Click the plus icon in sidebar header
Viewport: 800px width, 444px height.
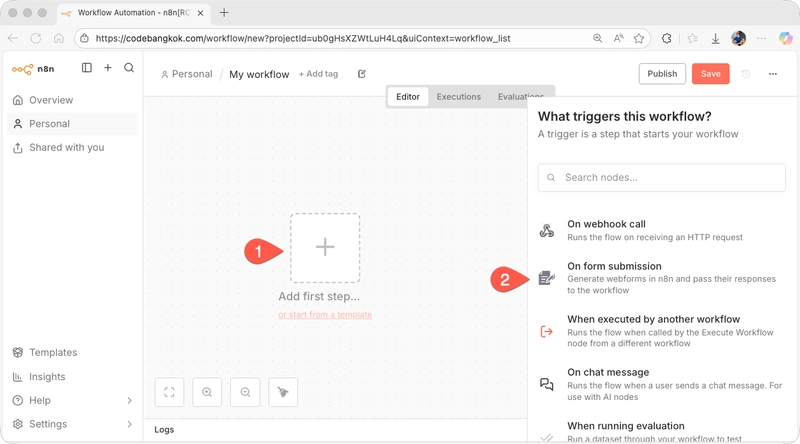point(108,68)
